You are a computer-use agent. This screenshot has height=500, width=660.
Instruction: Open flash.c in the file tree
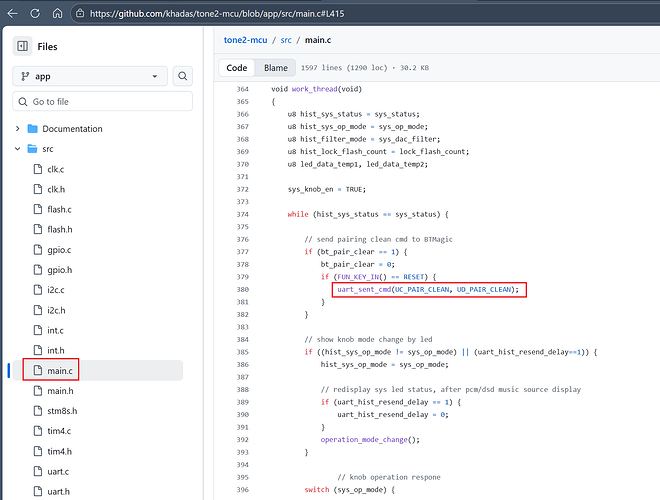(59, 209)
